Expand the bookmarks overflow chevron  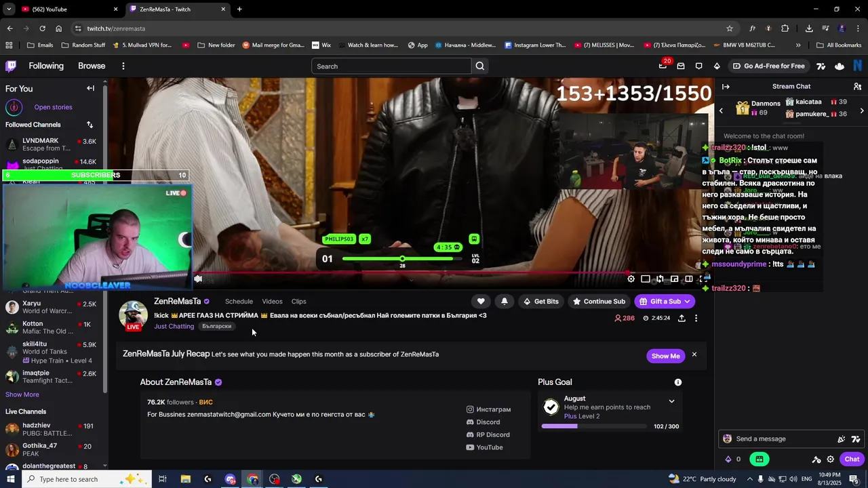(797, 45)
